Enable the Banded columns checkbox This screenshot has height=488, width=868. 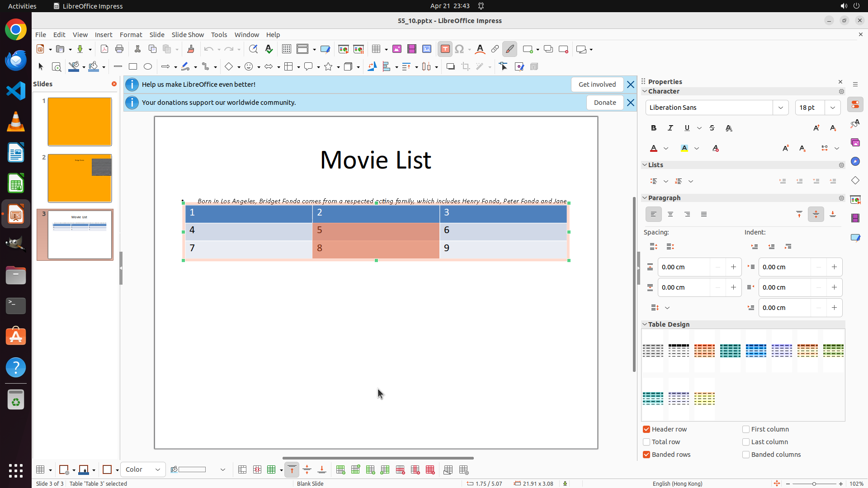coord(746,455)
